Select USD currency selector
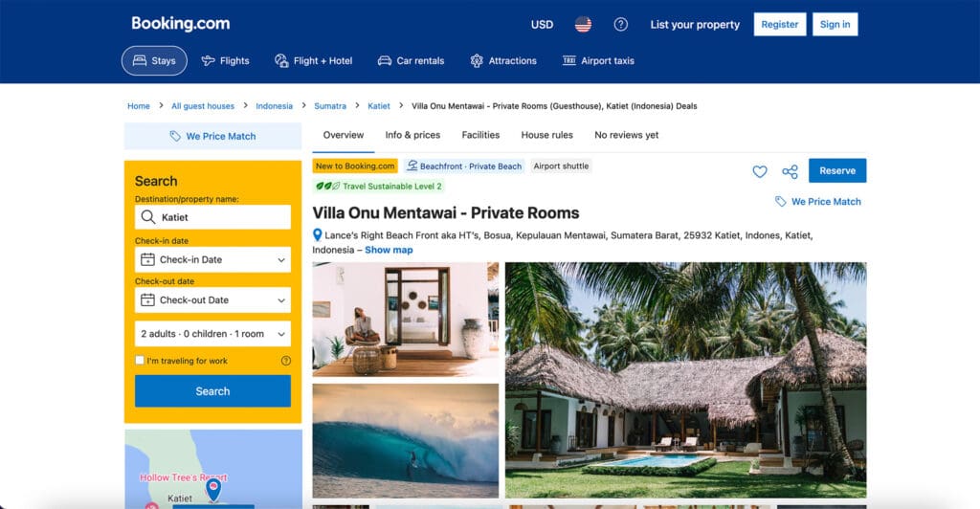The width and height of the screenshot is (980, 509). click(542, 24)
